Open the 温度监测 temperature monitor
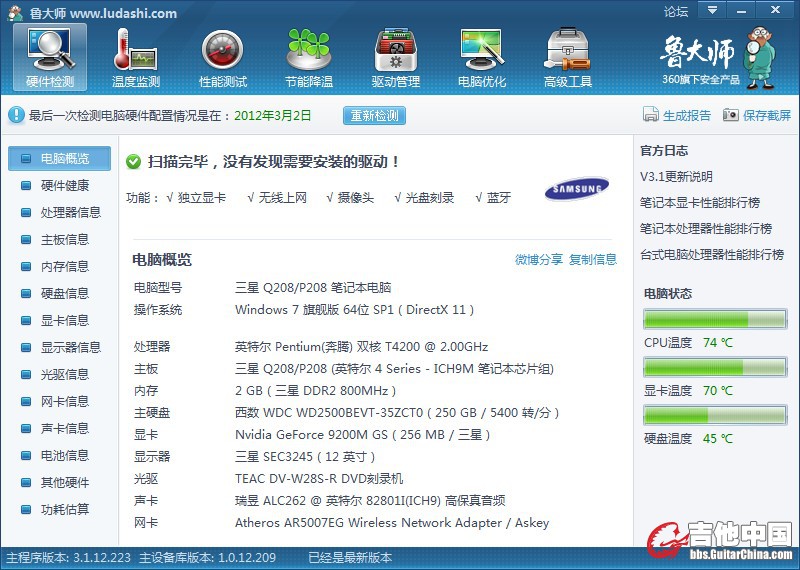Screen dimensions: 800x570 coord(136,58)
